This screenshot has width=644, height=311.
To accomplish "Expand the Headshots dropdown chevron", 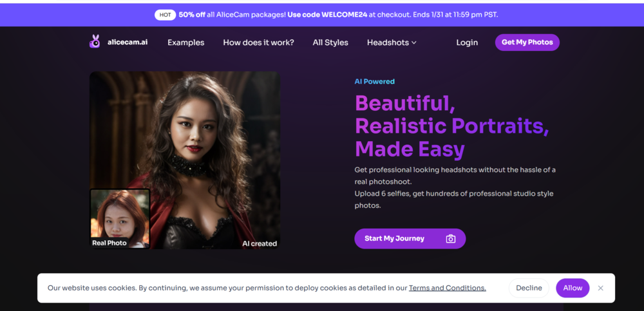I will pyautogui.click(x=414, y=42).
